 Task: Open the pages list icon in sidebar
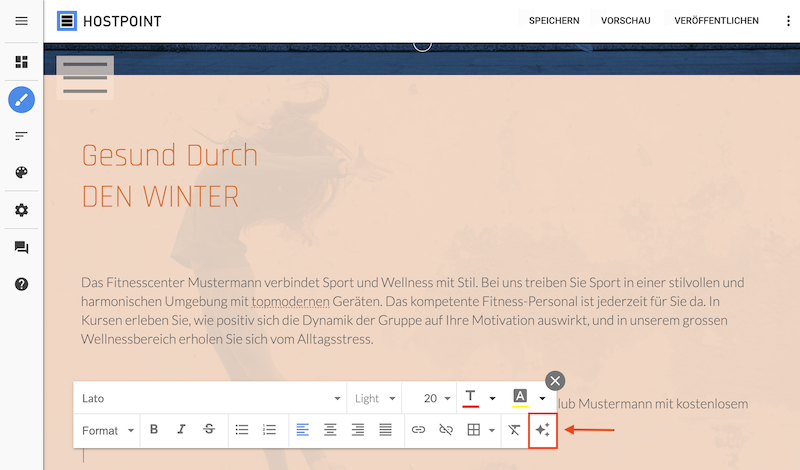click(21, 136)
